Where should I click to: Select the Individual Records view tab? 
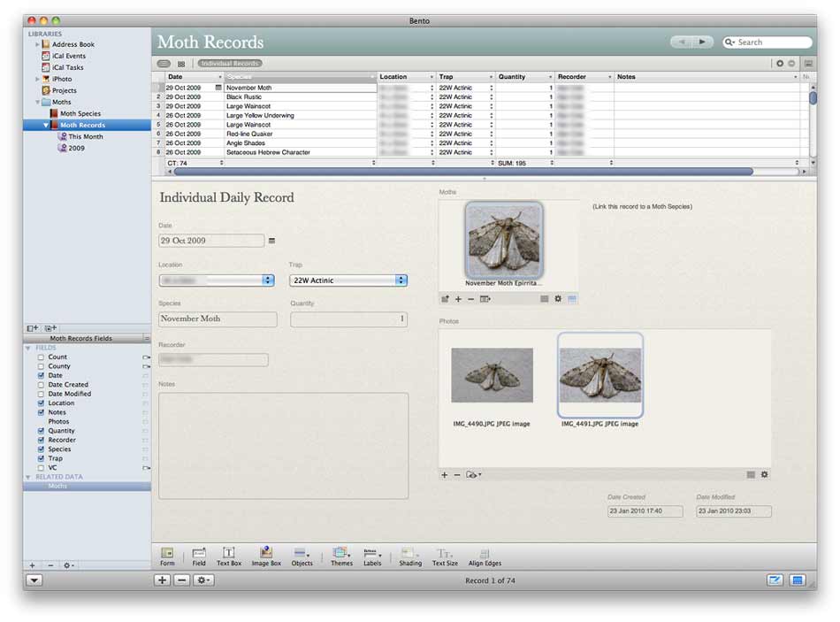[x=230, y=64]
